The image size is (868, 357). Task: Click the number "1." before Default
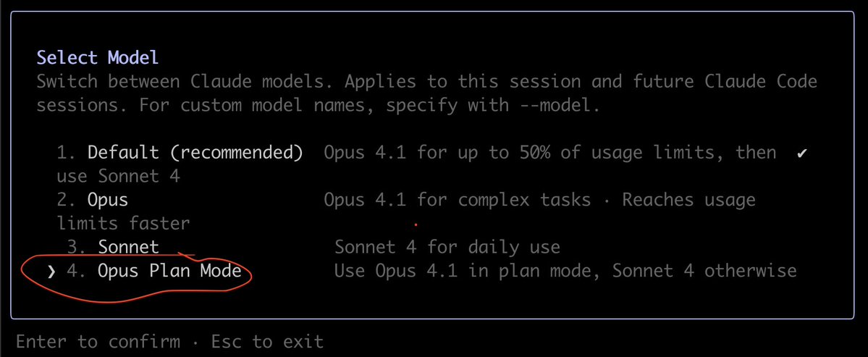[x=67, y=153]
